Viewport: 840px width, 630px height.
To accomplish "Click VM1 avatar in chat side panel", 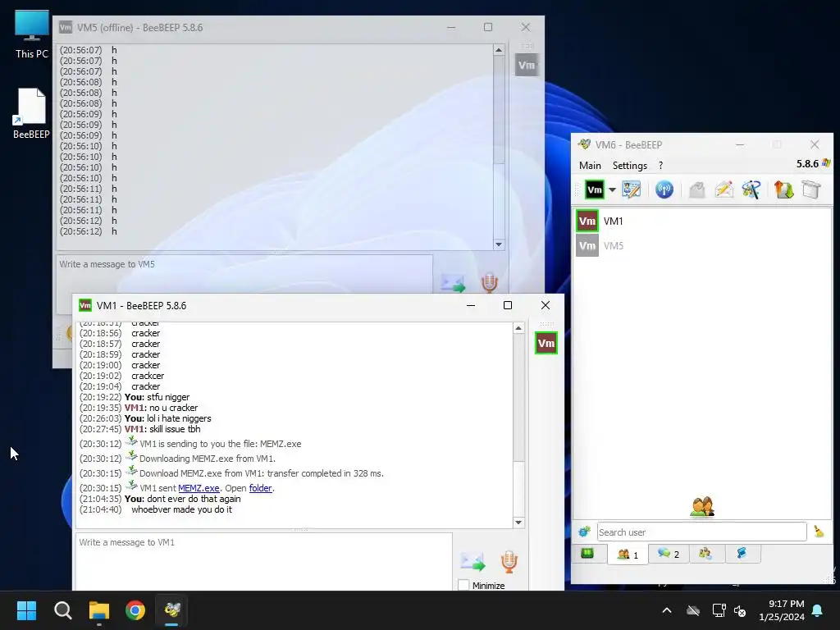I will (546, 344).
